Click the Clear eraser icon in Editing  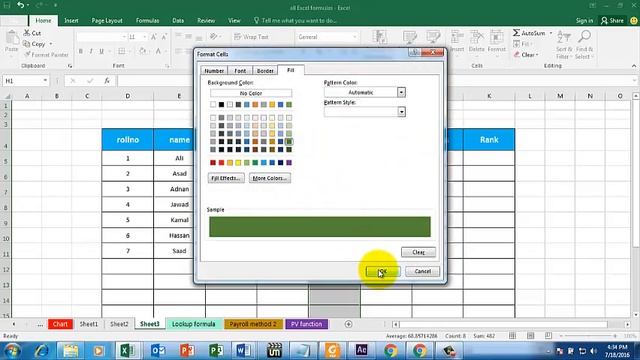tap(517, 55)
